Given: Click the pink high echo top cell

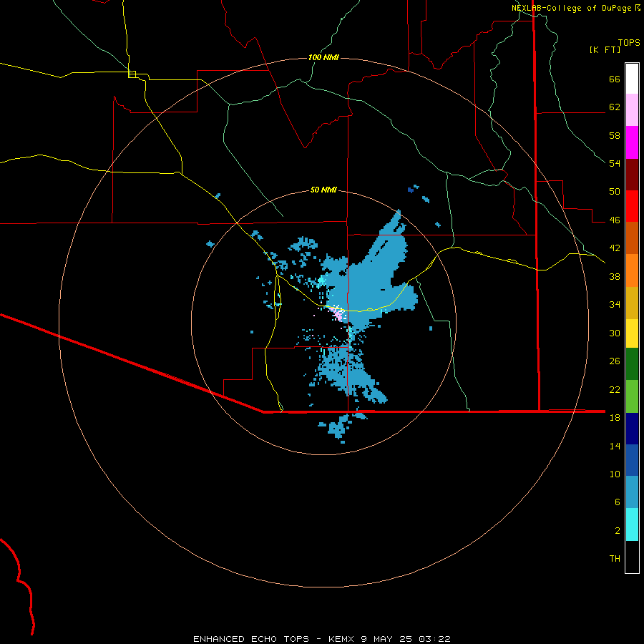Looking at the screenshot, I should (x=338, y=315).
